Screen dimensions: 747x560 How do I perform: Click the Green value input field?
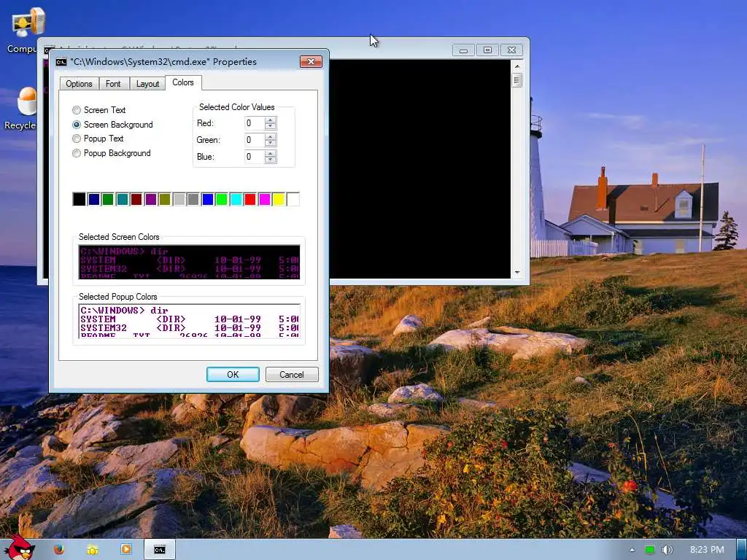[255, 140]
